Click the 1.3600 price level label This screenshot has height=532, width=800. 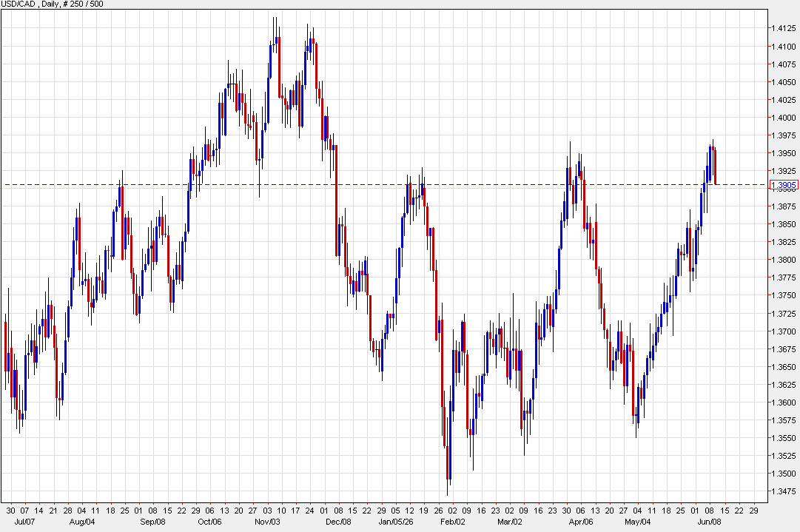[783, 403]
